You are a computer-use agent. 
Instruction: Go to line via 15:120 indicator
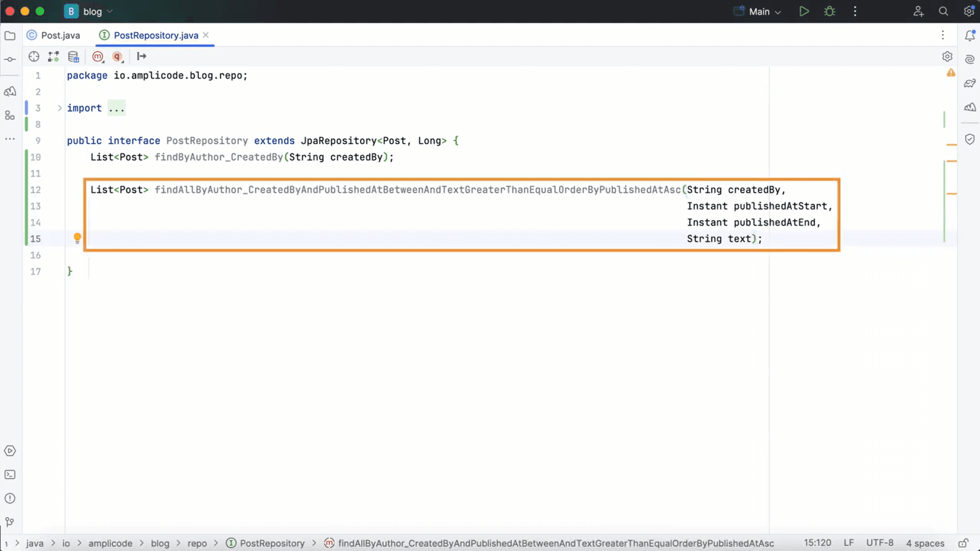pyautogui.click(x=818, y=543)
